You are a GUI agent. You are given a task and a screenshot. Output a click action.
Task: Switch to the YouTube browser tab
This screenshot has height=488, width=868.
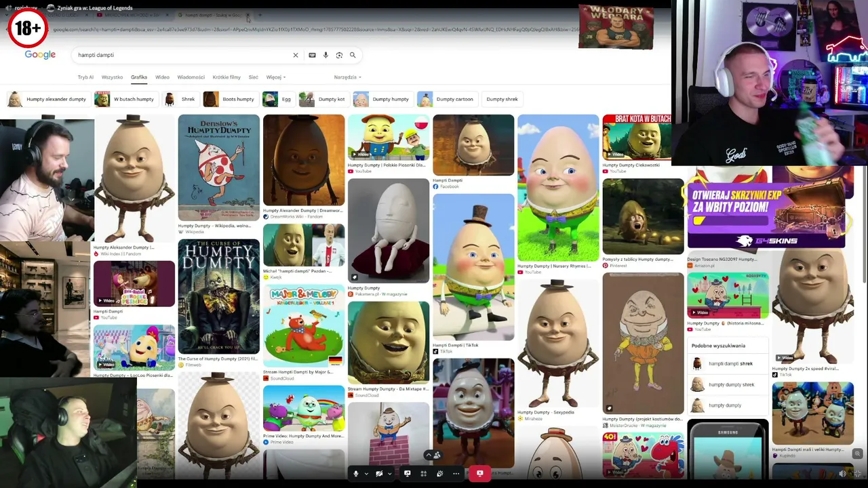tap(132, 15)
